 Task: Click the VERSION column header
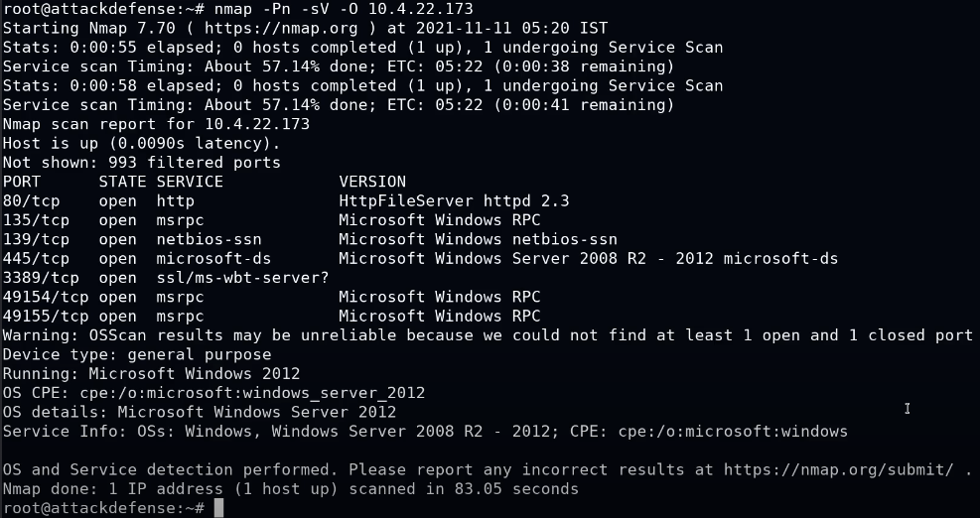pos(372,182)
